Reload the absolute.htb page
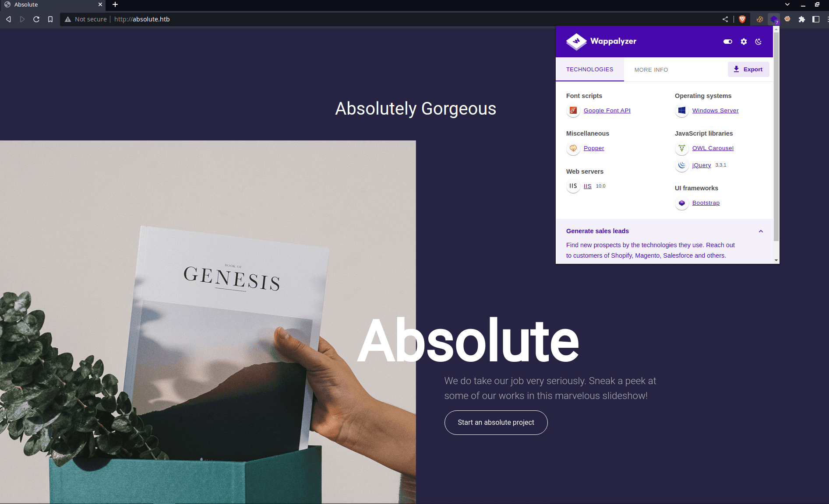The height and width of the screenshot is (504, 829). (x=36, y=19)
